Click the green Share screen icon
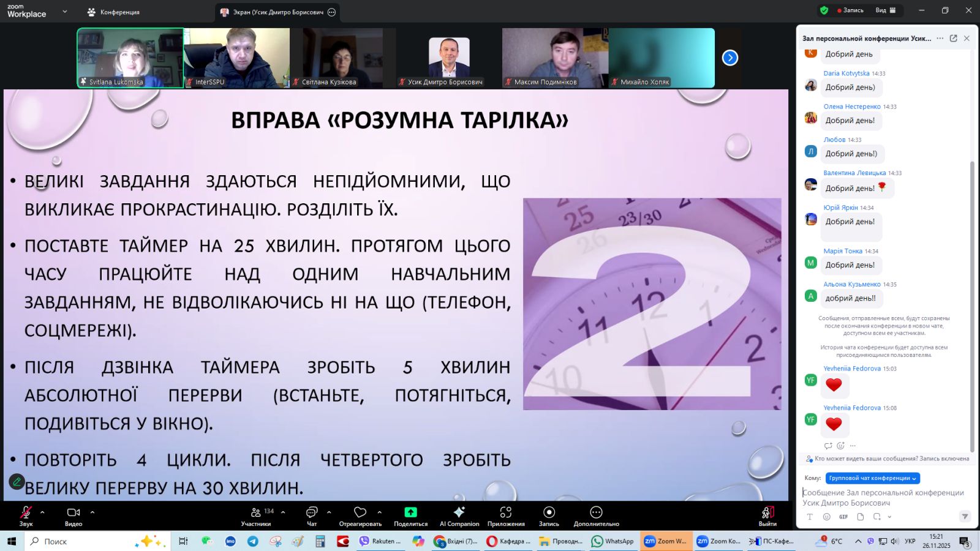980x551 pixels. pos(410,512)
